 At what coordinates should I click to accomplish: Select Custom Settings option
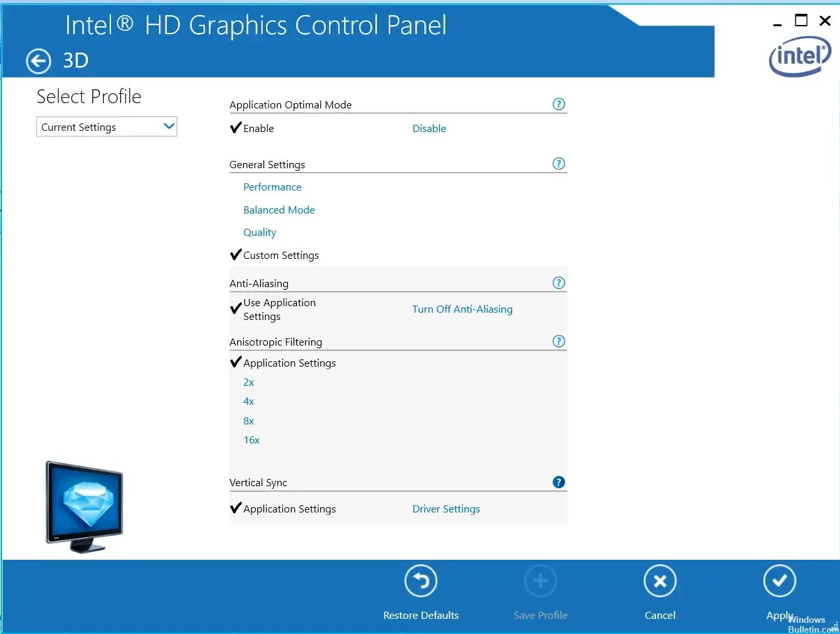[x=275, y=255]
